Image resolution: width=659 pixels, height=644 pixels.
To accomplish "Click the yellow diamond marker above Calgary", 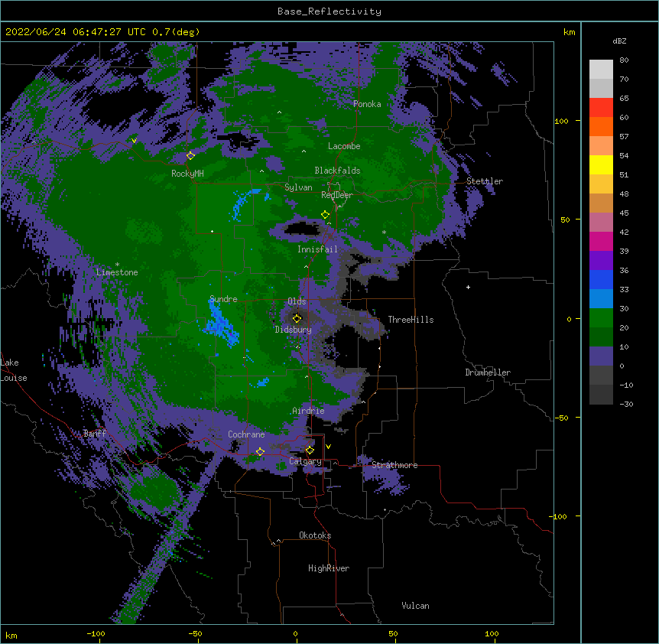I will (310, 450).
